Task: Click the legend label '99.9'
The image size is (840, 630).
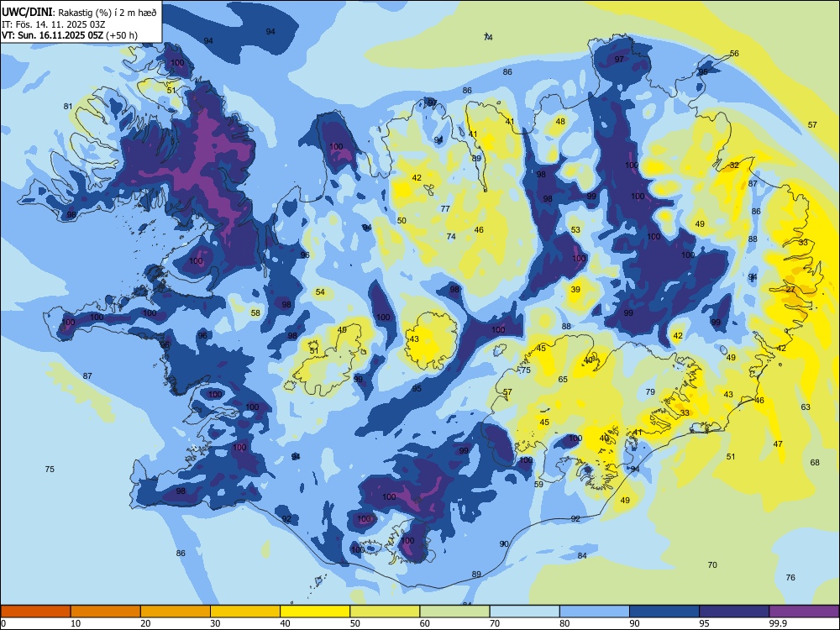Action: pyautogui.click(x=777, y=623)
